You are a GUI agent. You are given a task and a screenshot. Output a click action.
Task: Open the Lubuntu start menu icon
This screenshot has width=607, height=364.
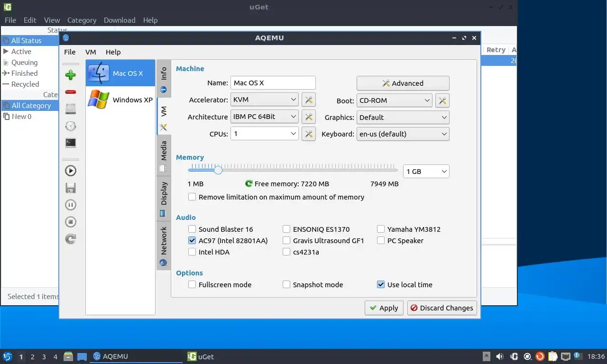pyautogui.click(x=7, y=356)
